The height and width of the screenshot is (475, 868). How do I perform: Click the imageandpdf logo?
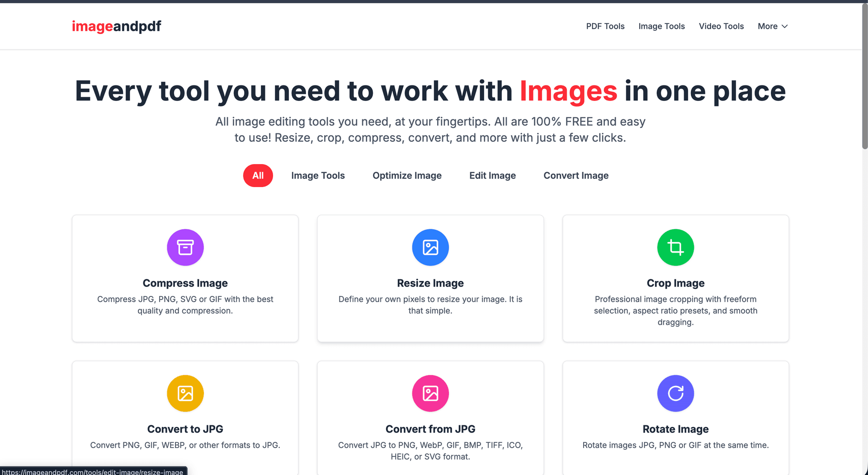point(116,26)
